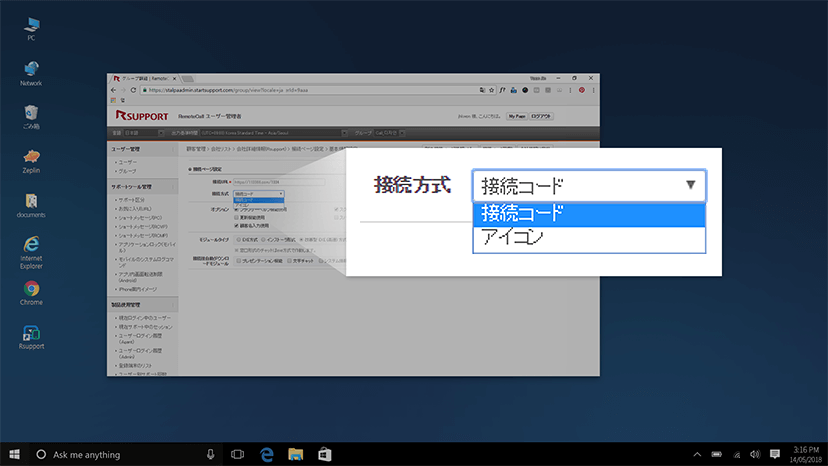Viewport: 828px width, 466px height.
Task: Open the Network desktop icon
Action: (x=31, y=73)
